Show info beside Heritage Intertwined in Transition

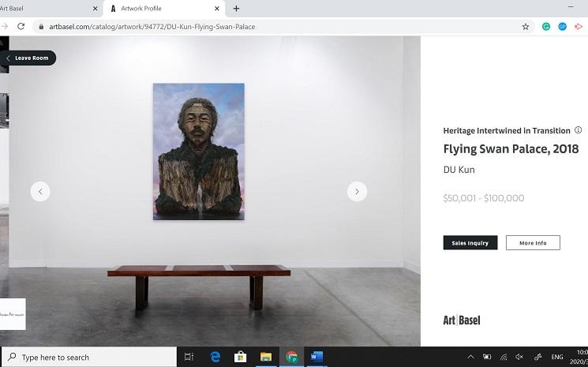click(x=579, y=130)
